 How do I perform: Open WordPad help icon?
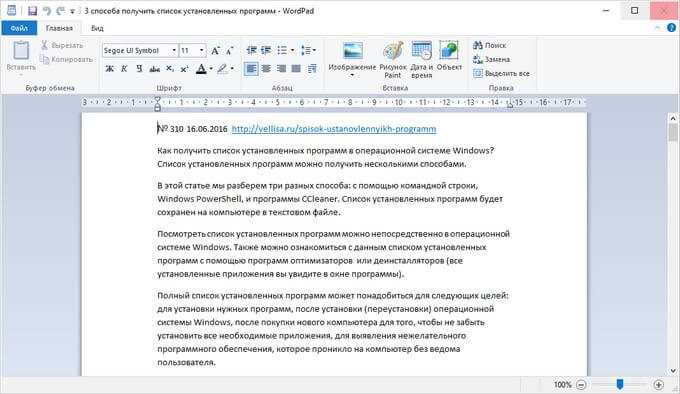(671, 28)
